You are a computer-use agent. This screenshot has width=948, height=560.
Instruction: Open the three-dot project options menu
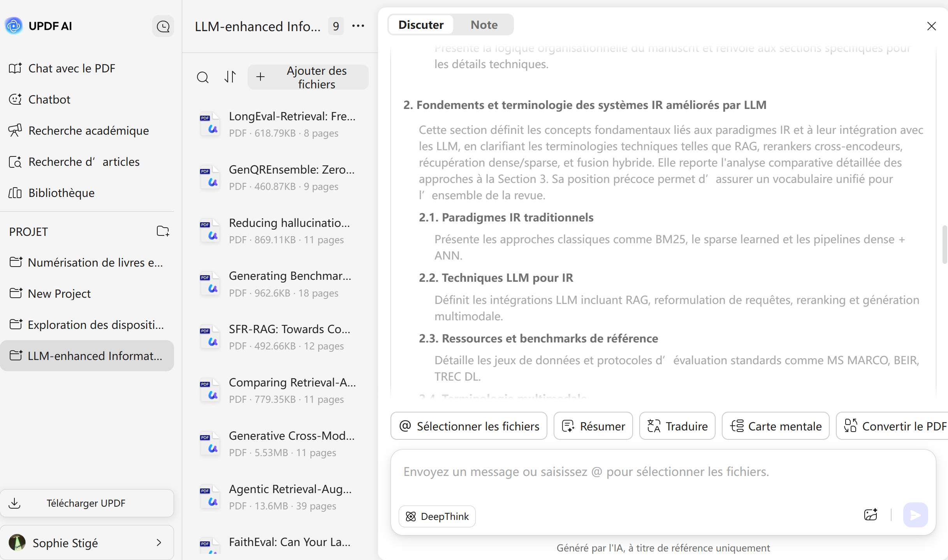point(358,26)
